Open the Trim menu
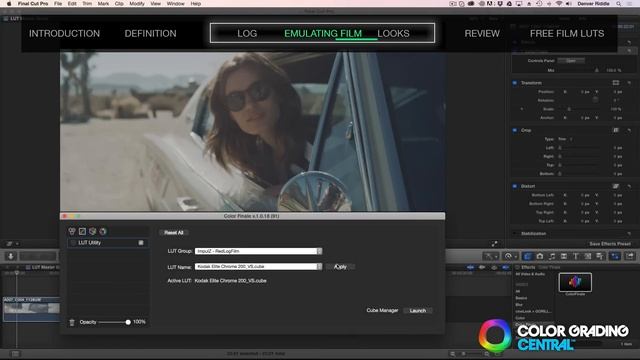This screenshot has height=360, width=640. tap(87, 4)
